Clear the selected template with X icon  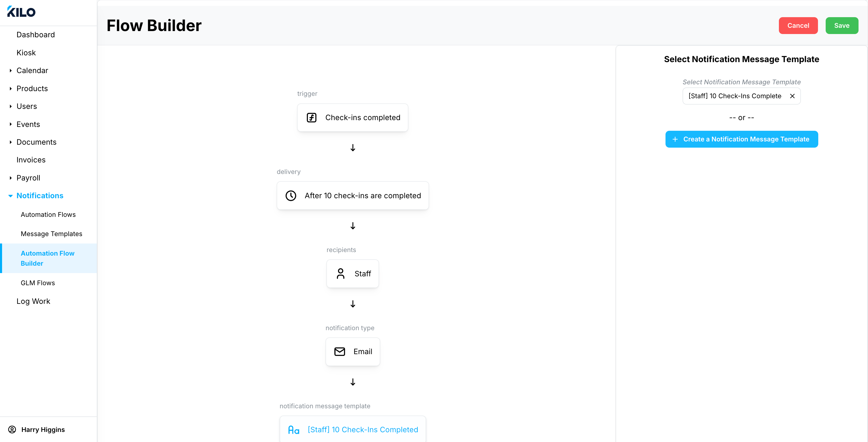pos(792,96)
